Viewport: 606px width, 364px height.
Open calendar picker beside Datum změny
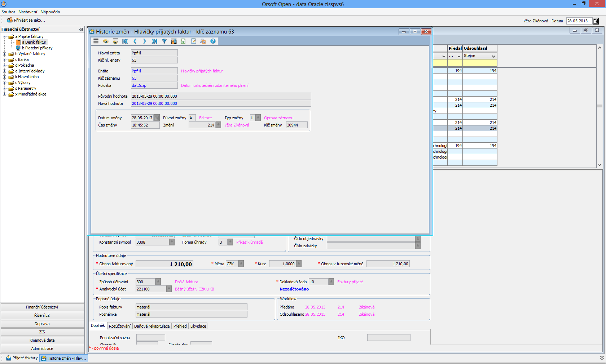[x=157, y=118]
